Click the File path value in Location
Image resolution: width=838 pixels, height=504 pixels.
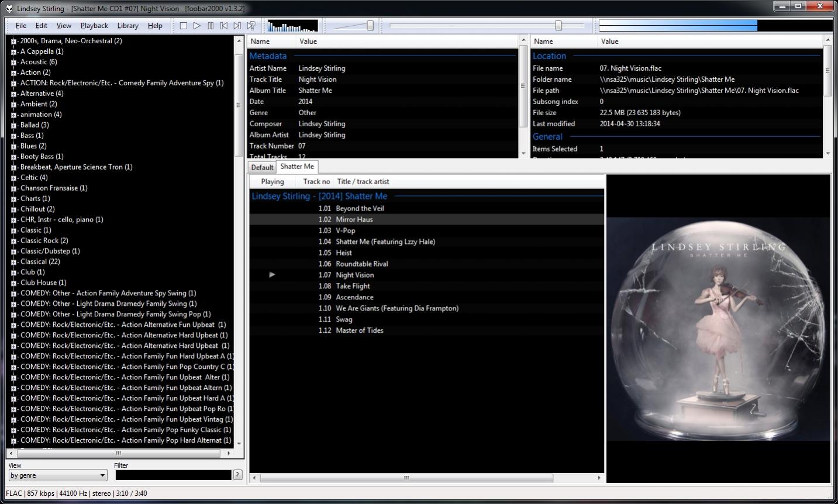(x=699, y=91)
